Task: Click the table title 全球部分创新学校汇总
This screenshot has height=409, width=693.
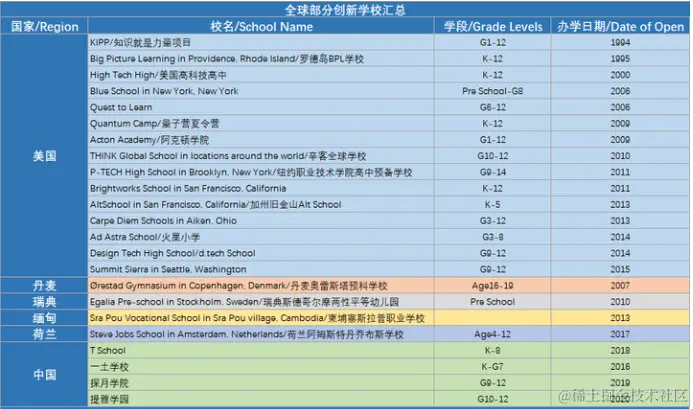Action: (x=345, y=10)
